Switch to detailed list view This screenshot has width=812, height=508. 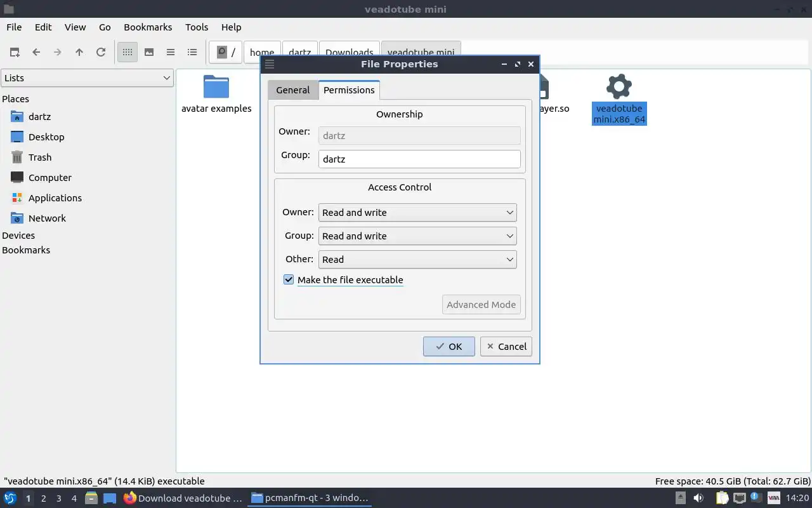tap(192, 52)
